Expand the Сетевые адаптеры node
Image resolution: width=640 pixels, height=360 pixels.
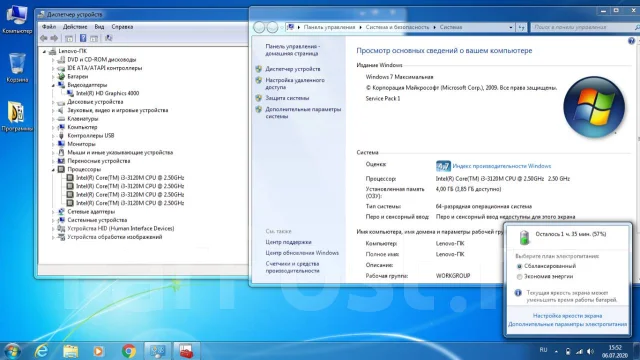pyautogui.click(x=53, y=212)
